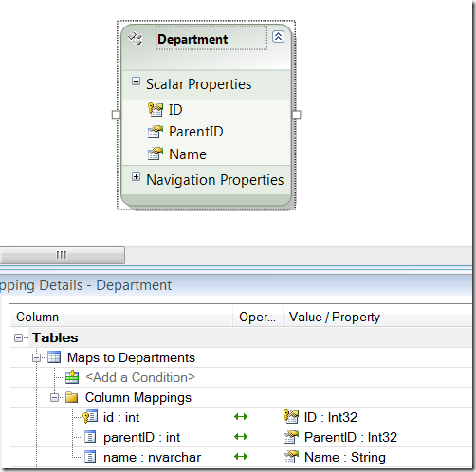The image size is (476, 472).
Task: Click the mapping operator arrow for parentID row
Action: [x=241, y=437]
